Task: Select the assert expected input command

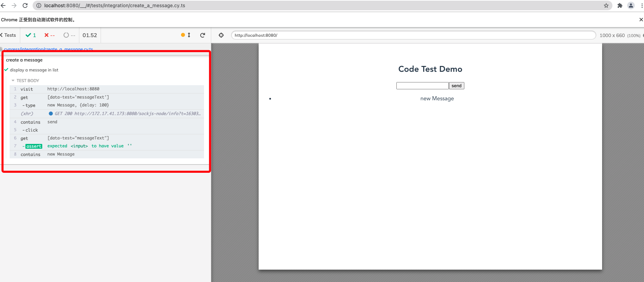Action: click(x=107, y=146)
